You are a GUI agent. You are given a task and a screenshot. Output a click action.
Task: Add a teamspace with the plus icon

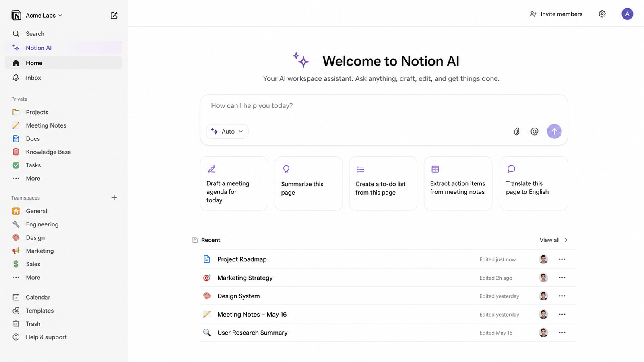(x=114, y=198)
